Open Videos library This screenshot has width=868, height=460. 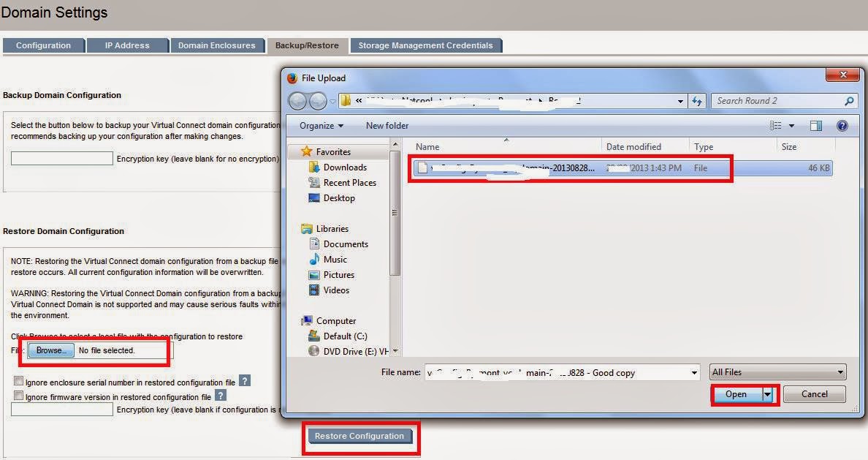pyautogui.click(x=335, y=290)
